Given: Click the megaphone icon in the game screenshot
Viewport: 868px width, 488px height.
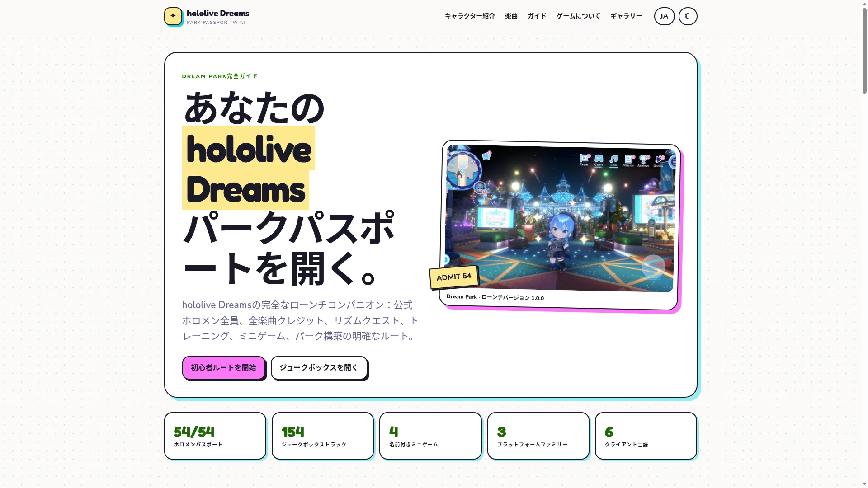Looking at the screenshot, I should tap(486, 156).
